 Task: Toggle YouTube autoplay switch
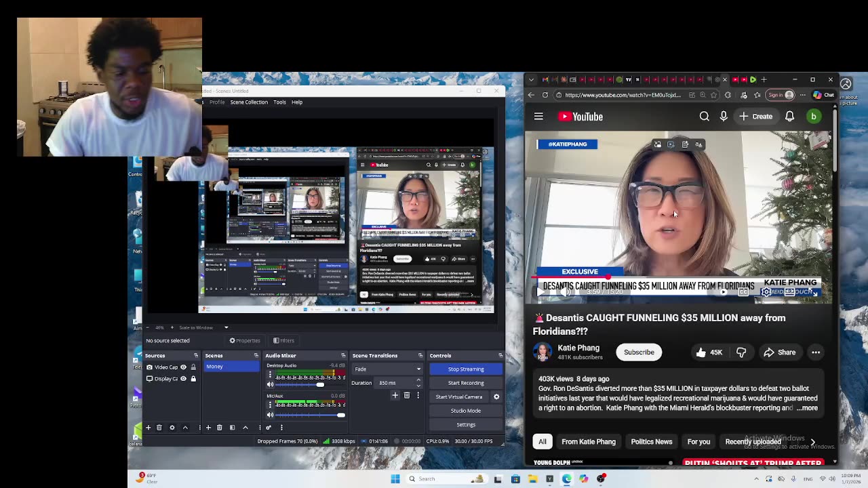(x=723, y=292)
